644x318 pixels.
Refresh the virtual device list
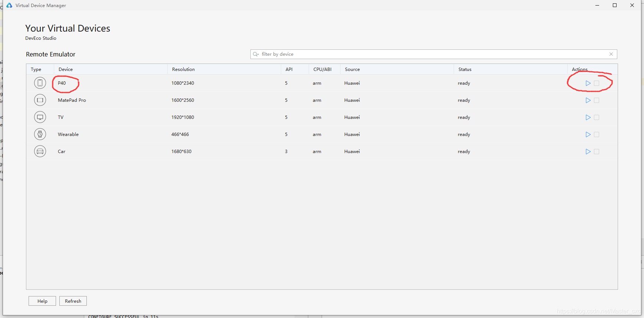coord(73,301)
